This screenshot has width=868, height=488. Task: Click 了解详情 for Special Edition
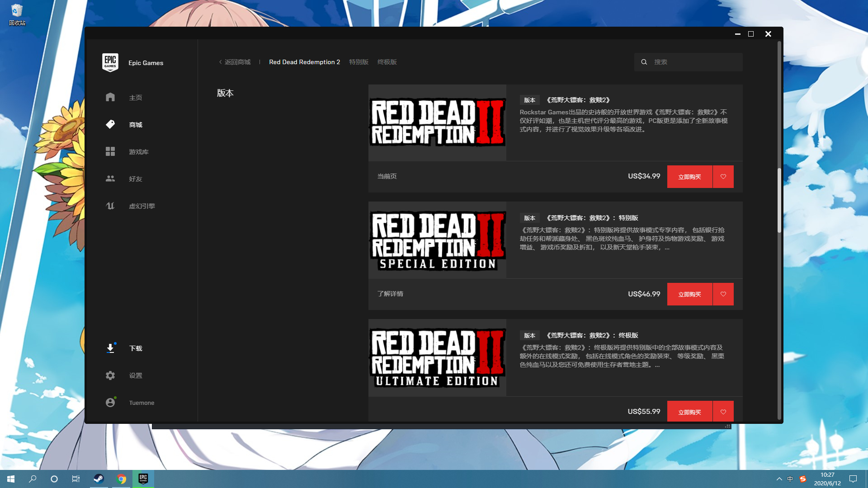tap(390, 294)
